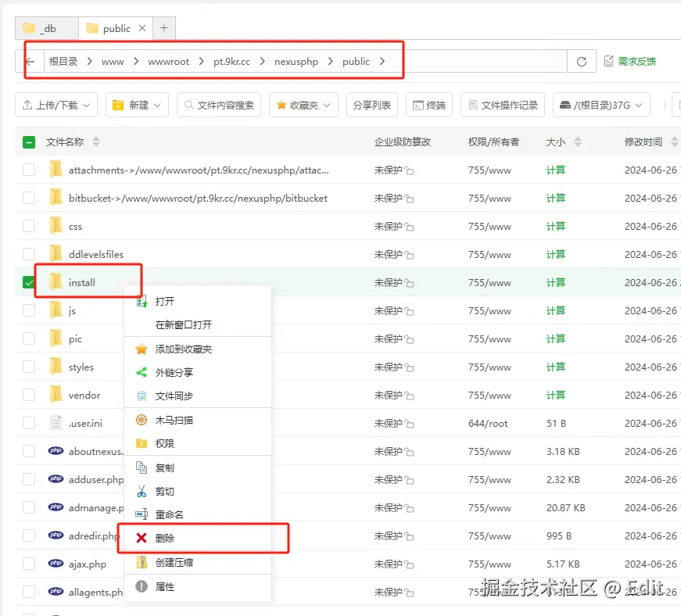681x616 pixels.
Task: Choose 属性 in context menu
Action: pyautogui.click(x=198, y=587)
